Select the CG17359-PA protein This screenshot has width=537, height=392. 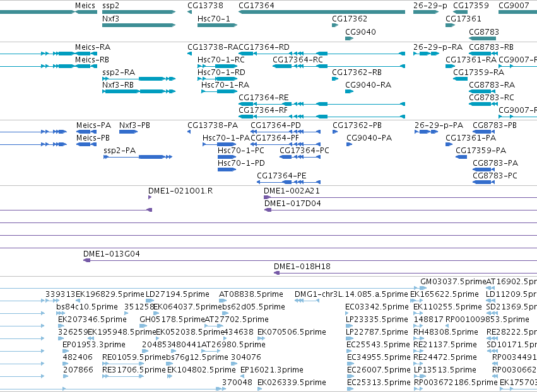[461, 157]
